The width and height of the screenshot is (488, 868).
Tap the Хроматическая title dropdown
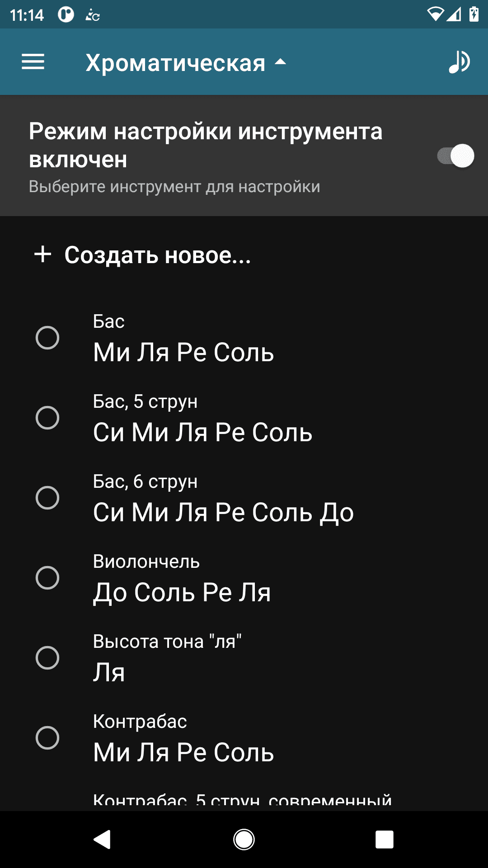click(175, 63)
